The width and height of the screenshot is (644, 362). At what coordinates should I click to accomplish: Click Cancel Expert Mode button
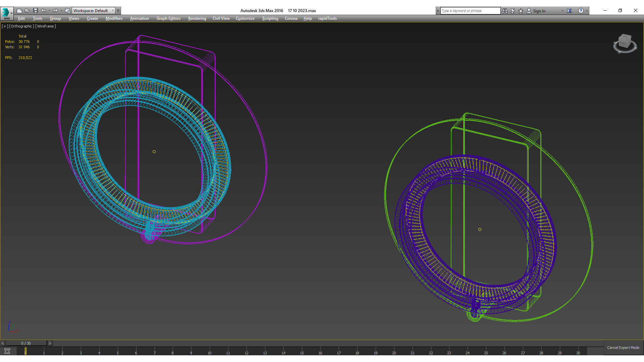[623, 348]
